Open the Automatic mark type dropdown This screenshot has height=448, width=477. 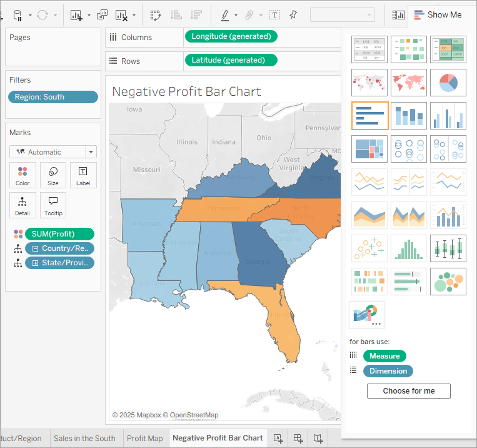[91, 152]
